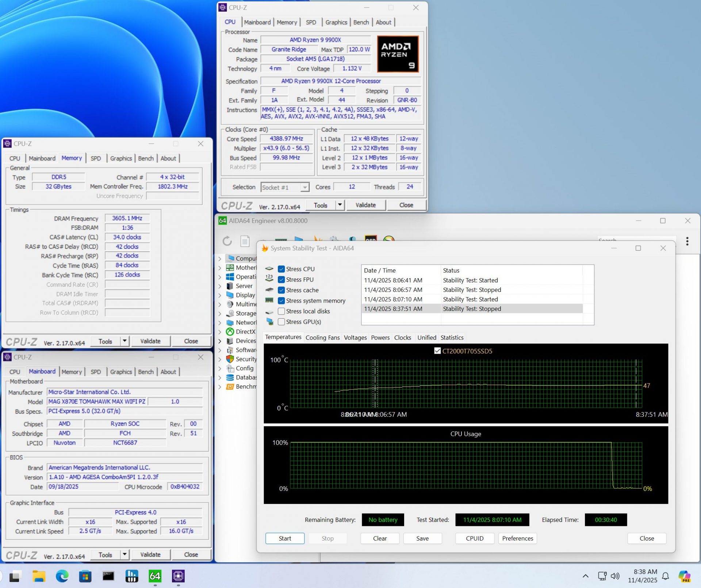Open the Tools dropdown arrow in CPU-Z
This screenshot has height=588, width=701.
tap(340, 205)
